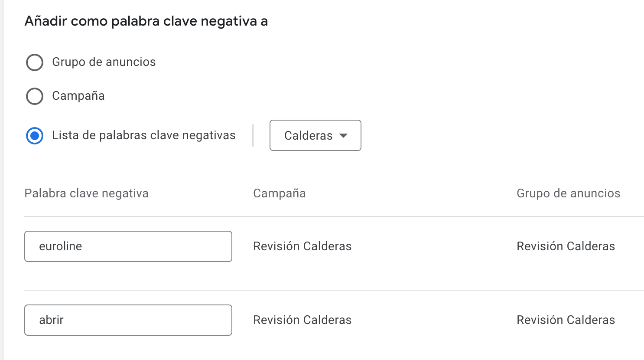This screenshot has width=644, height=360.
Task: Open the Calderas list dropdown
Action: 315,136
